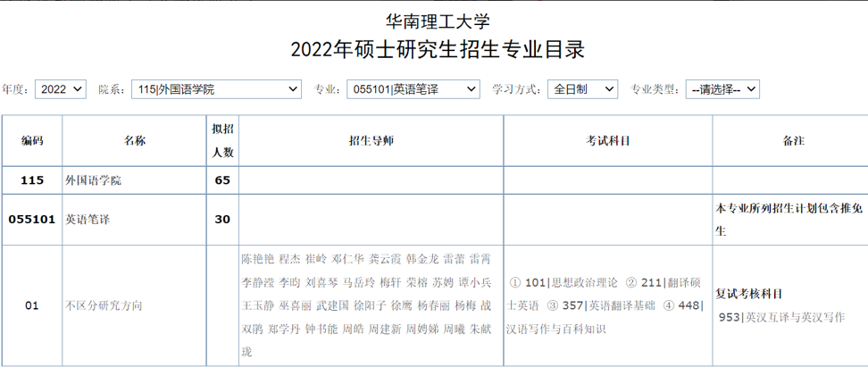Click the 本专业所列招生计划包含推免生 remark
This screenshot has width=868, height=367.
coord(790,220)
